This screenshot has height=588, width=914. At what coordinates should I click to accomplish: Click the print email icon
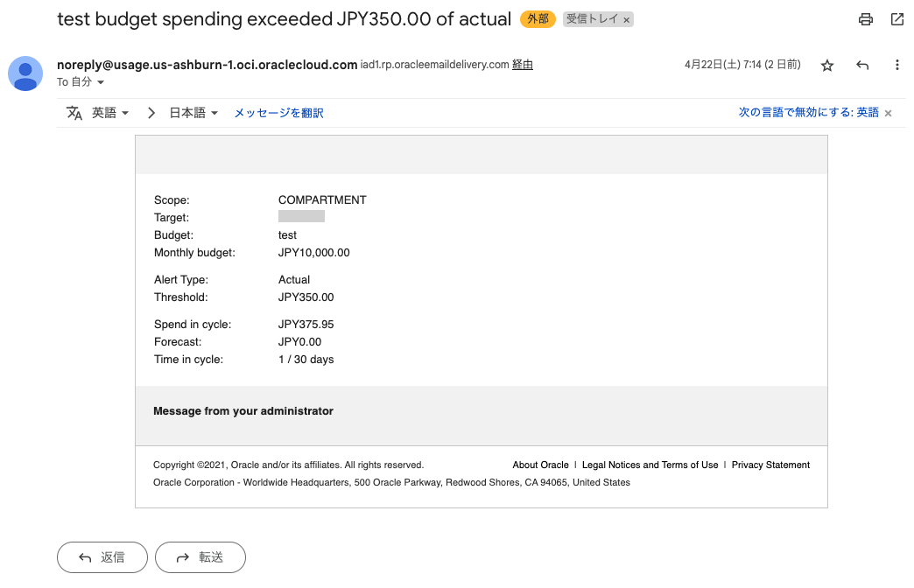click(x=866, y=19)
